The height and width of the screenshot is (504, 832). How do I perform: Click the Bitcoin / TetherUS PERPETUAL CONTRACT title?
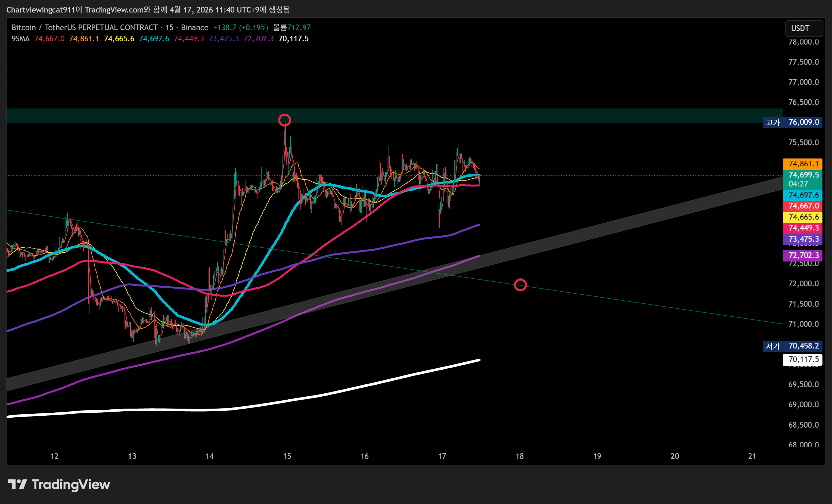coord(84,28)
